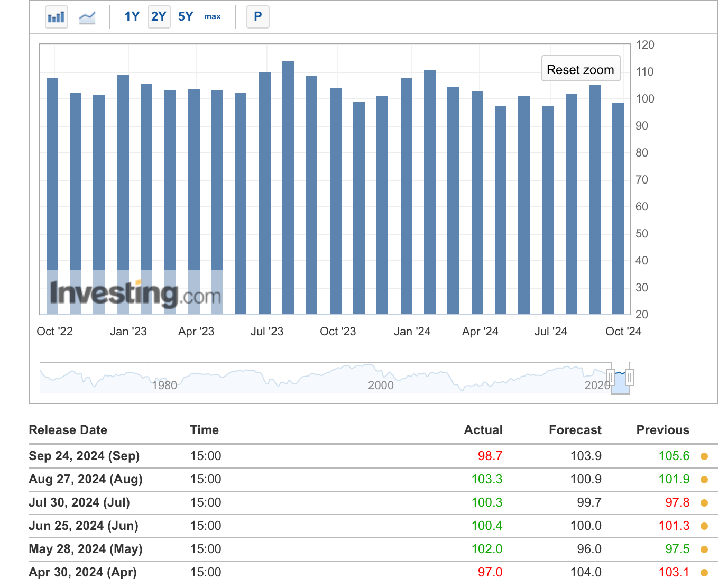Click the May 28, 2024 (May) release date

point(86,549)
